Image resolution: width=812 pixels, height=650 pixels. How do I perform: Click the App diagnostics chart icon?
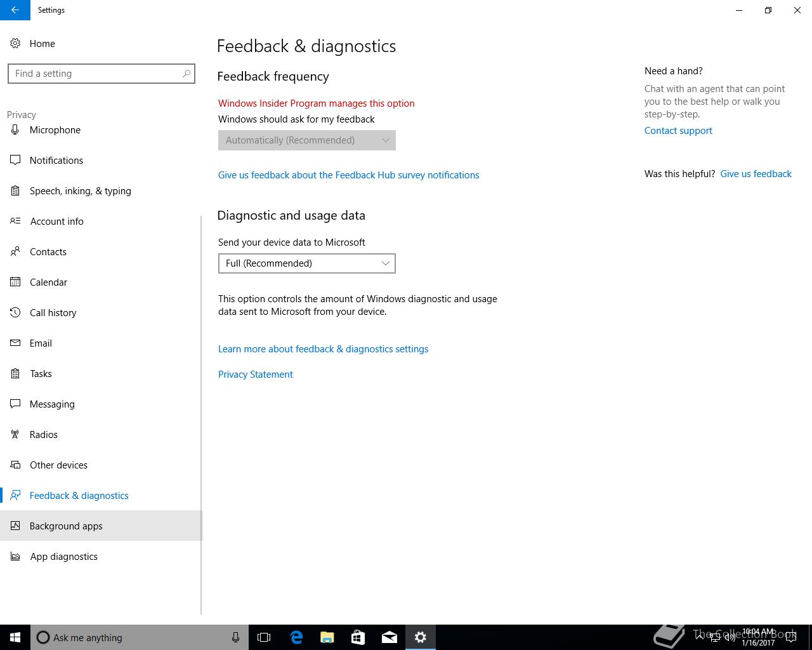tap(15, 557)
